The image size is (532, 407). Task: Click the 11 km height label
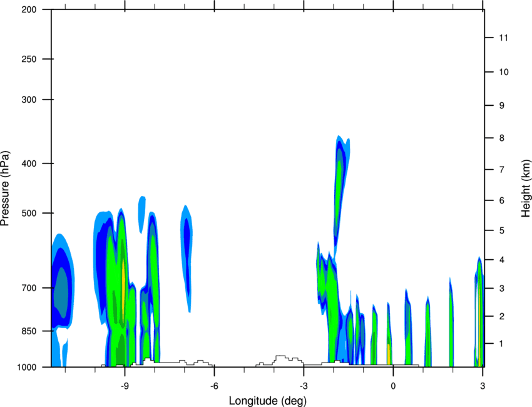pyautogui.click(x=503, y=38)
